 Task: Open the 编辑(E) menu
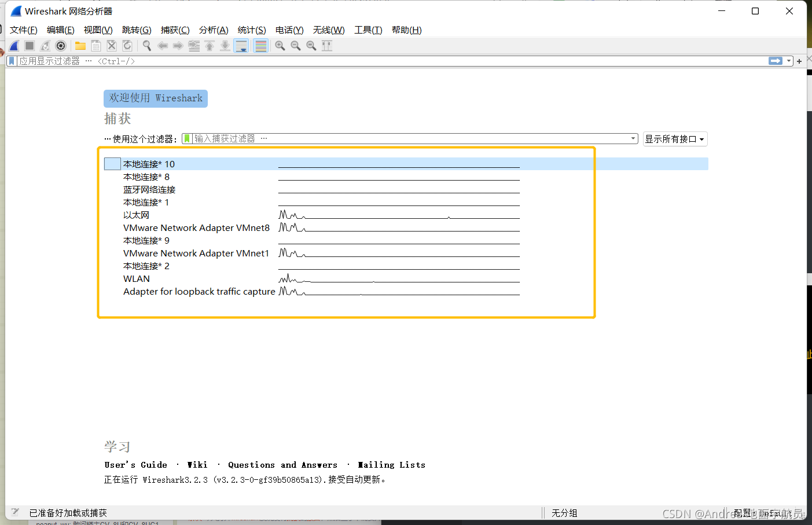(61, 30)
